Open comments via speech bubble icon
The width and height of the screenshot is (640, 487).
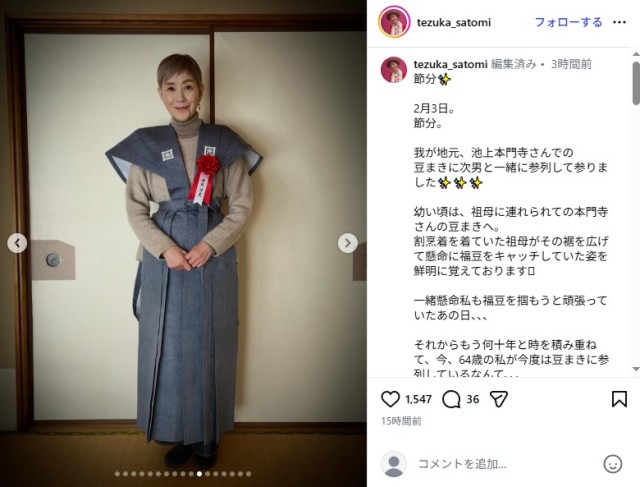point(451,399)
